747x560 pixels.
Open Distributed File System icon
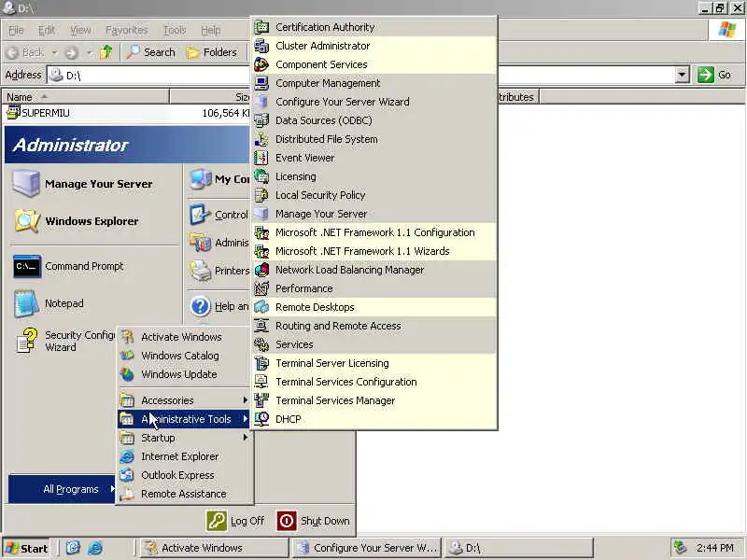(261, 139)
